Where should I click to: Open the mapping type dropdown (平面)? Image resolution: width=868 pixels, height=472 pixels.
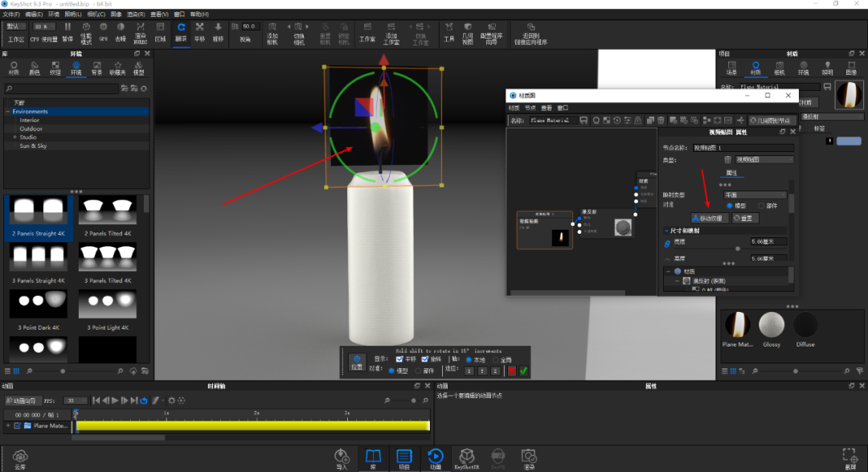[755, 195]
